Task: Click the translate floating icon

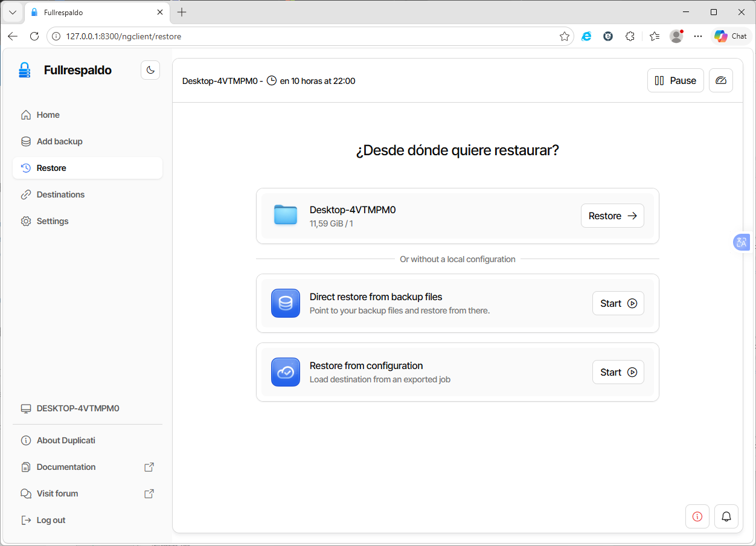Action: click(742, 242)
